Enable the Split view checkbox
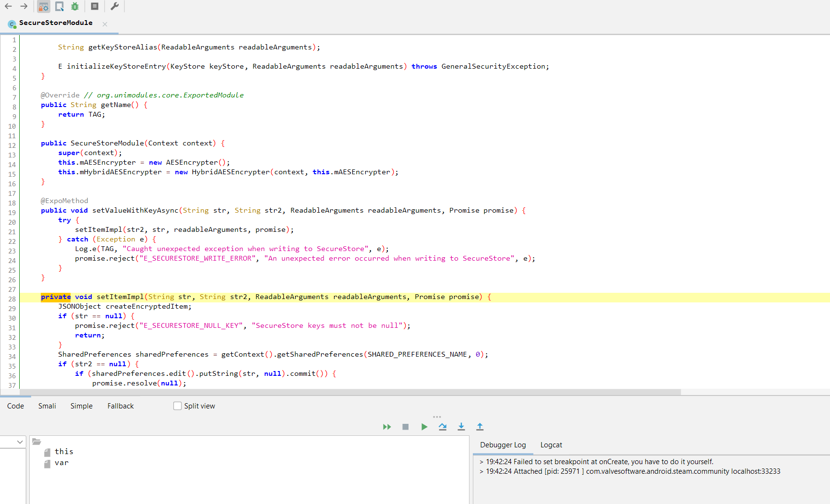 [x=177, y=406]
